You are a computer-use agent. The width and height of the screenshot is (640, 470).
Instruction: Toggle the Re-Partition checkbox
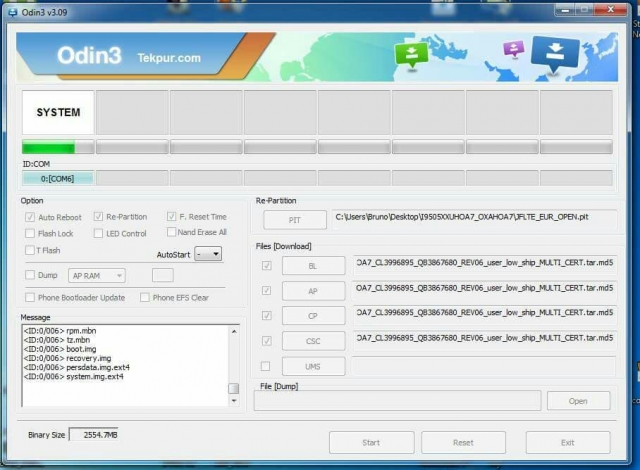(98, 217)
